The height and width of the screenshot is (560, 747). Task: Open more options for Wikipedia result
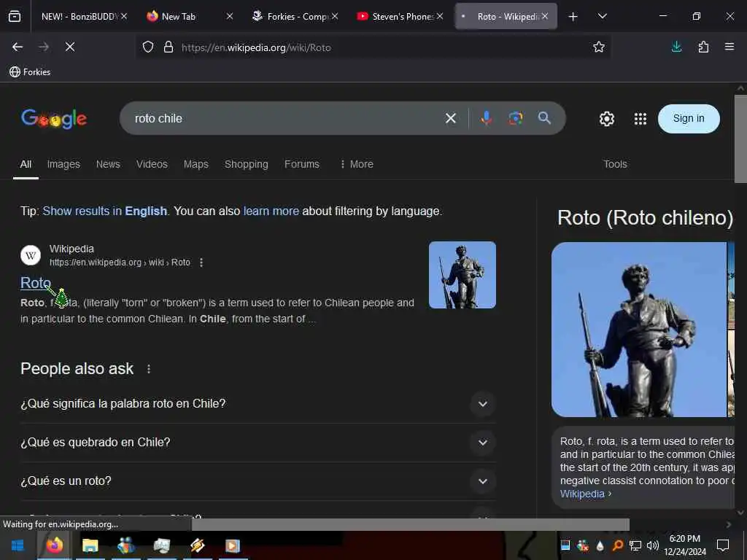click(201, 262)
